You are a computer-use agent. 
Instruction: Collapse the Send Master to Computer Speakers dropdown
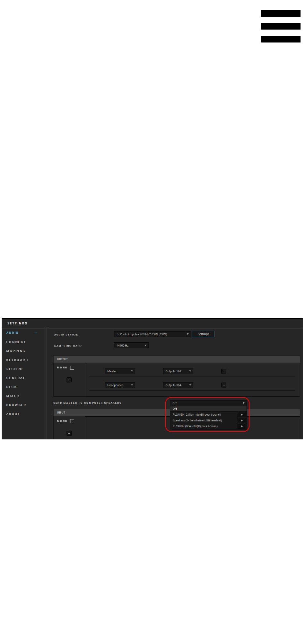(x=208, y=403)
